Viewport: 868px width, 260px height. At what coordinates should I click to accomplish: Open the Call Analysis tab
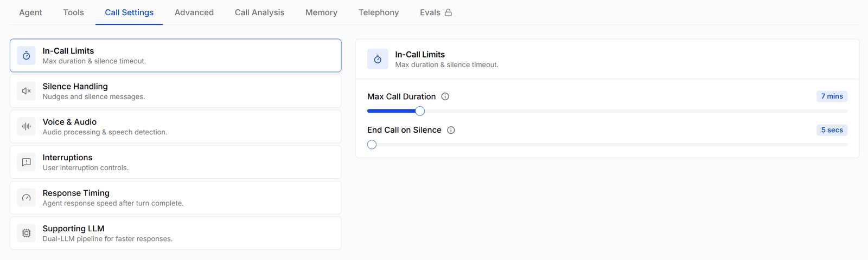(259, 12)
